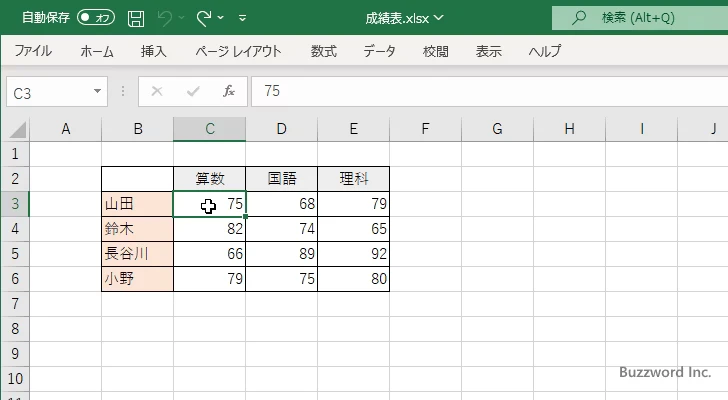Select row 6 header
This screenshot has height=400, width=728.
coord(15,279)
